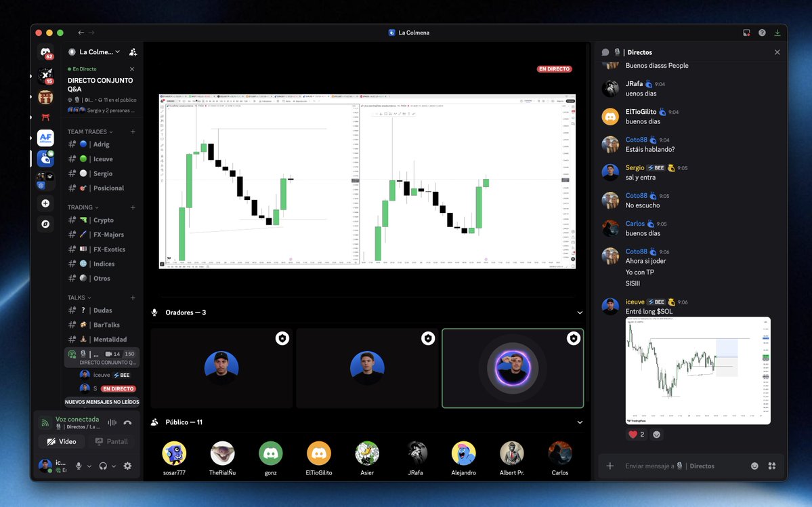
Task: Open the Discover servers compass icon
Action: pos(45,224)
